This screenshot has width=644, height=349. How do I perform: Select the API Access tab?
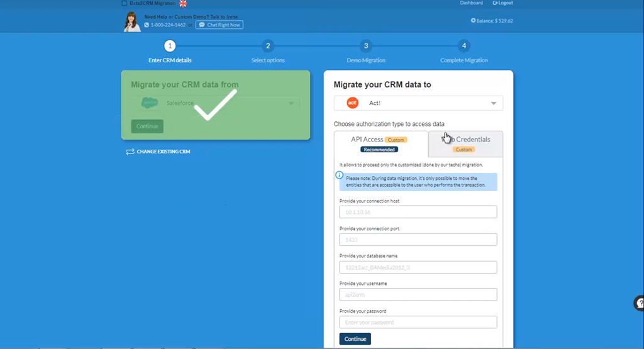(380, 144)
